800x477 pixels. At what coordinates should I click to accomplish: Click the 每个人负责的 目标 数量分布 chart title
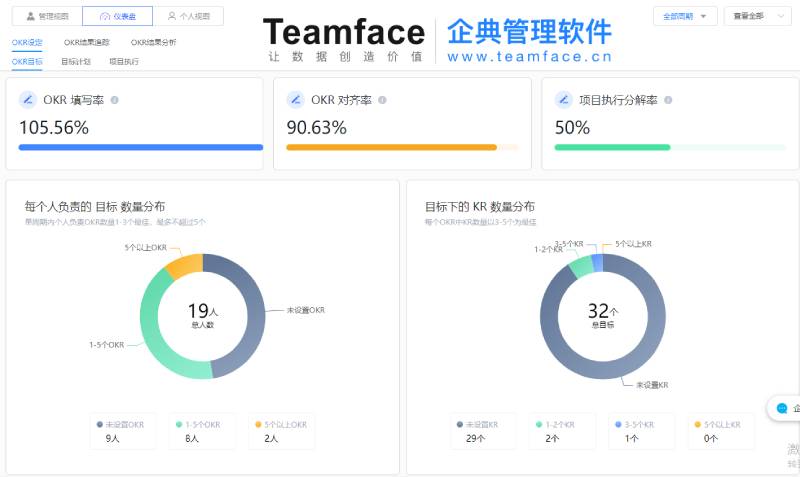(95, 207)
